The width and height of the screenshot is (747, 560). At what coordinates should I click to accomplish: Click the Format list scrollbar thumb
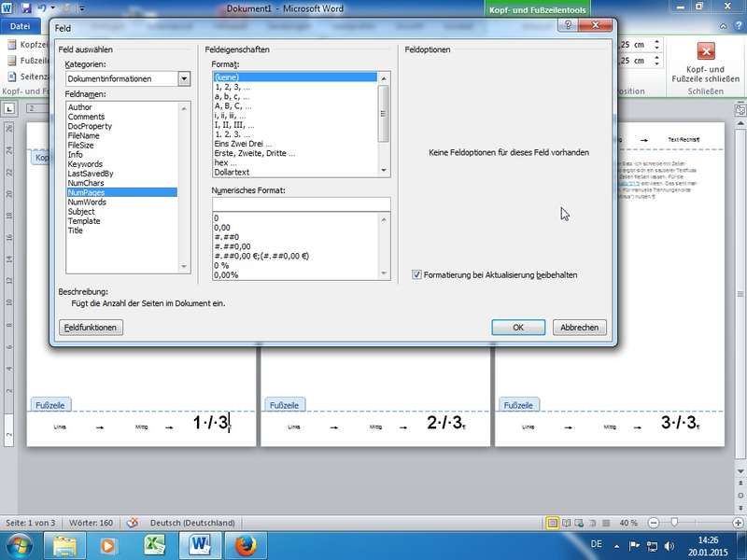coord(384,113)
